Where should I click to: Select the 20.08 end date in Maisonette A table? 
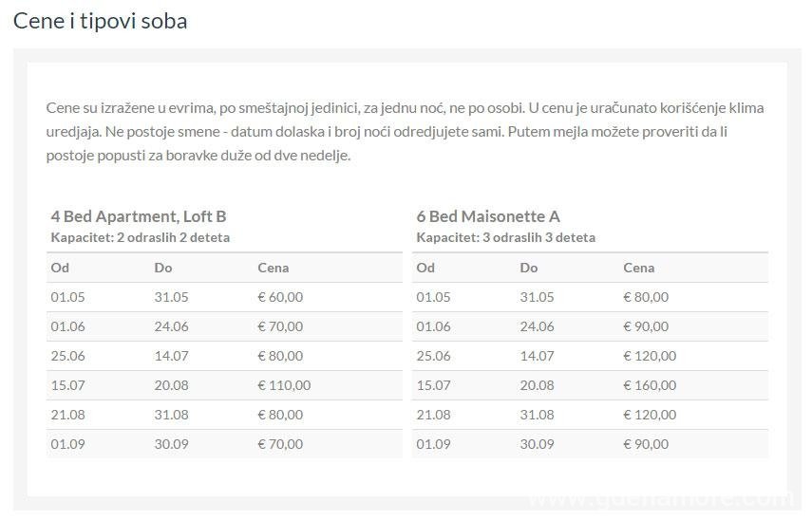[x=537, y=385]
